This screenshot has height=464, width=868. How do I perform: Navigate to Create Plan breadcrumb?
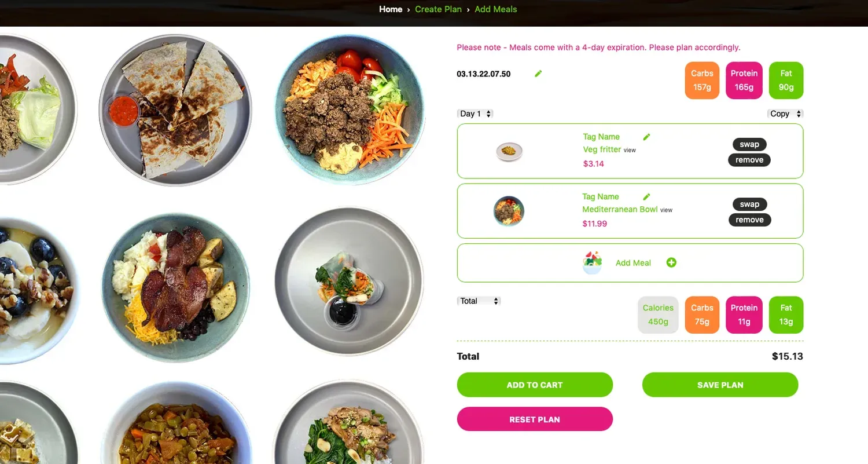(438, 9)
